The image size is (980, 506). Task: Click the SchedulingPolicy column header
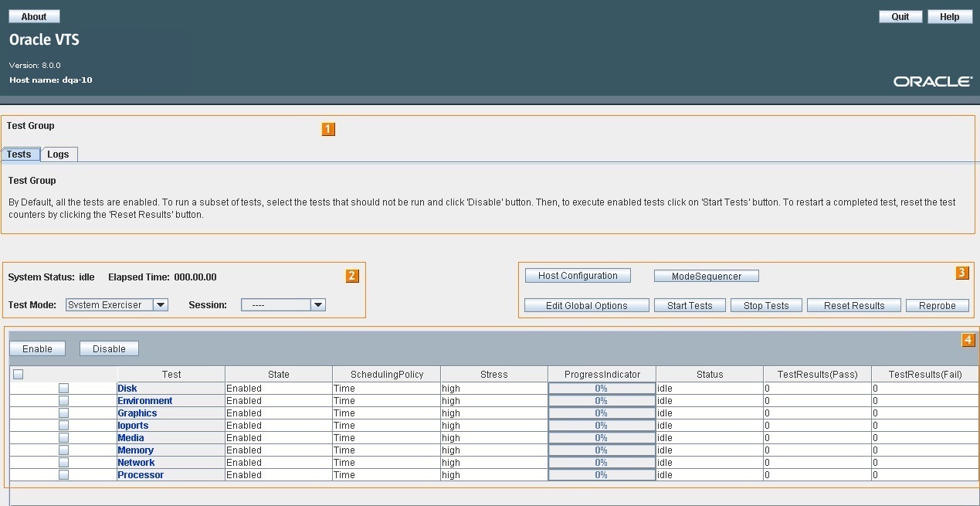point(387,374)
